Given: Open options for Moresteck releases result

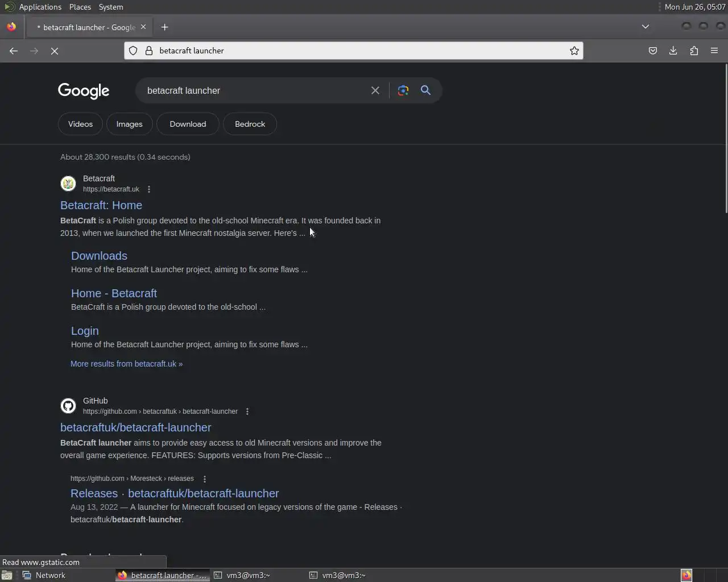Looking at the screenshot, I should [205, 479].
